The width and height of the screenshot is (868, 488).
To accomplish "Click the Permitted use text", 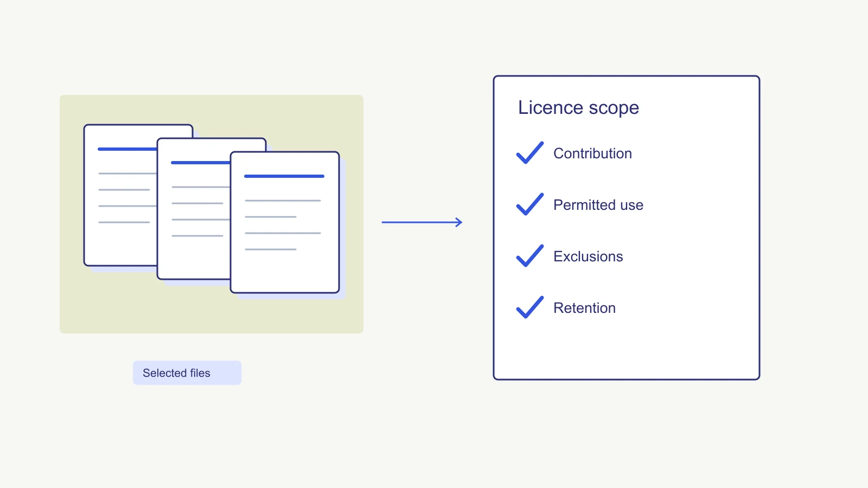I will pos(598,205).
